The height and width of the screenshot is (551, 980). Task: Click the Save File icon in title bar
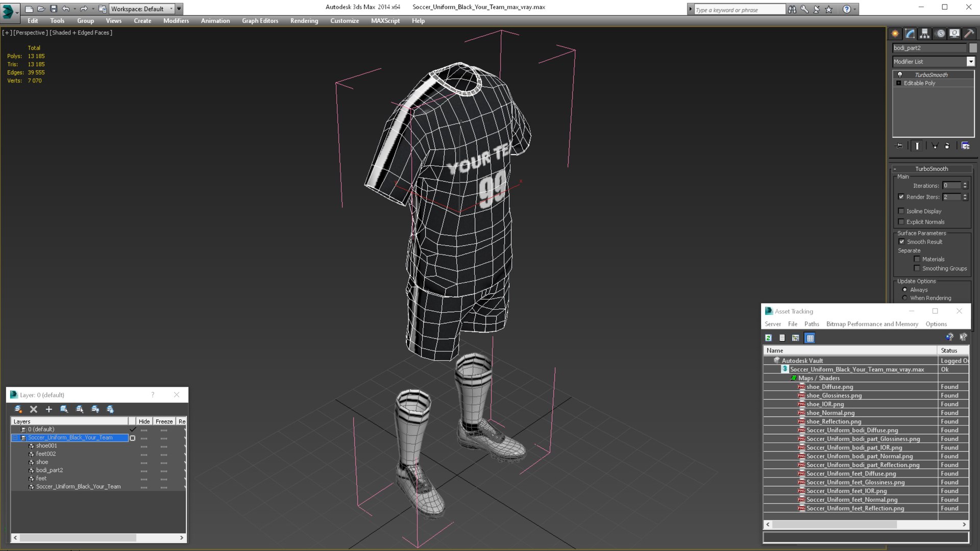pyautogui.click(x=54, y=9)
